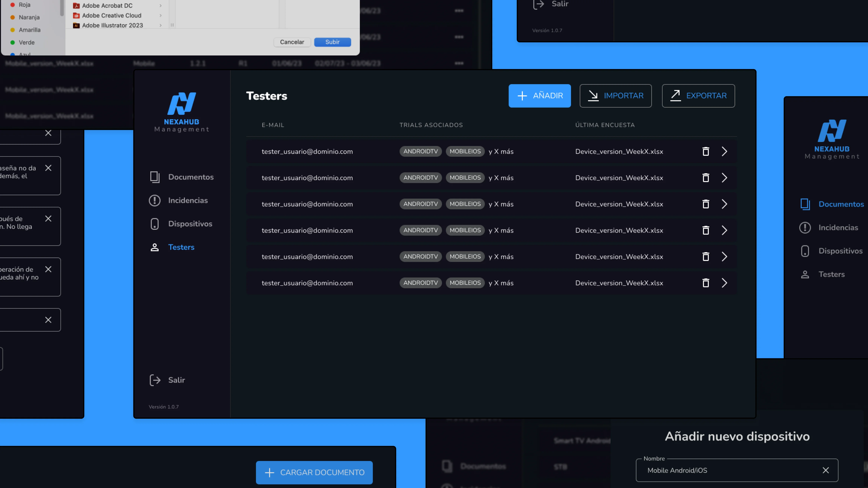Delete the fifth tester row with trash icon

706,257
